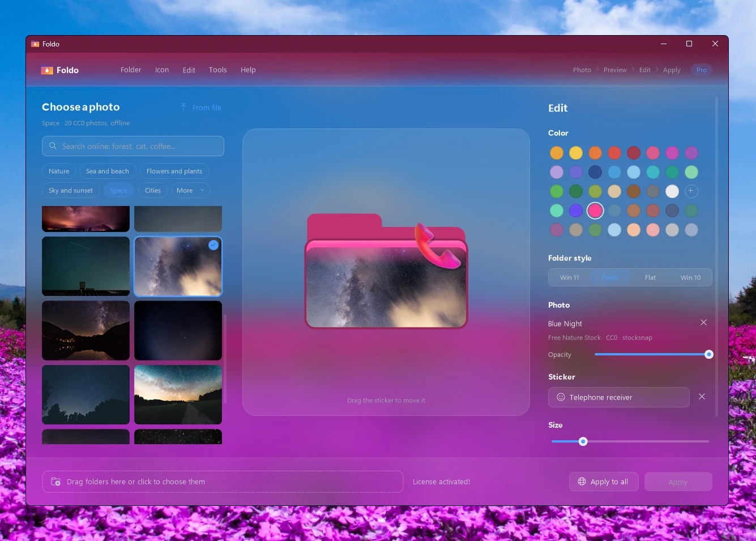Pick the yellow color swatch
756x541 pixels.
coord(576,153)
